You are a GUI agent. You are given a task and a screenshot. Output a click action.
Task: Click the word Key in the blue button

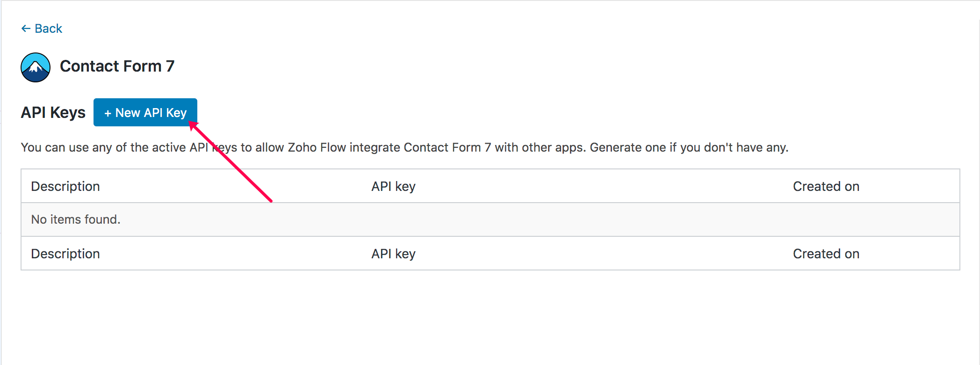click(x=176, y=113)
